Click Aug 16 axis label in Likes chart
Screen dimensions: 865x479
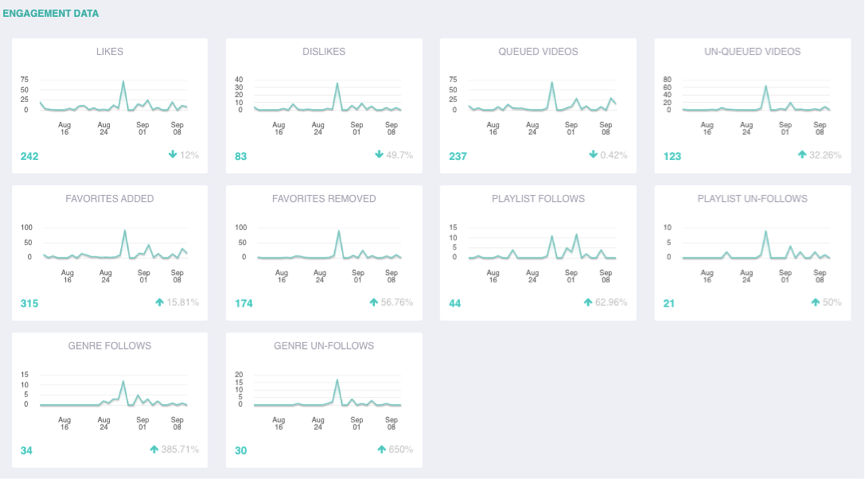point(65,129)
